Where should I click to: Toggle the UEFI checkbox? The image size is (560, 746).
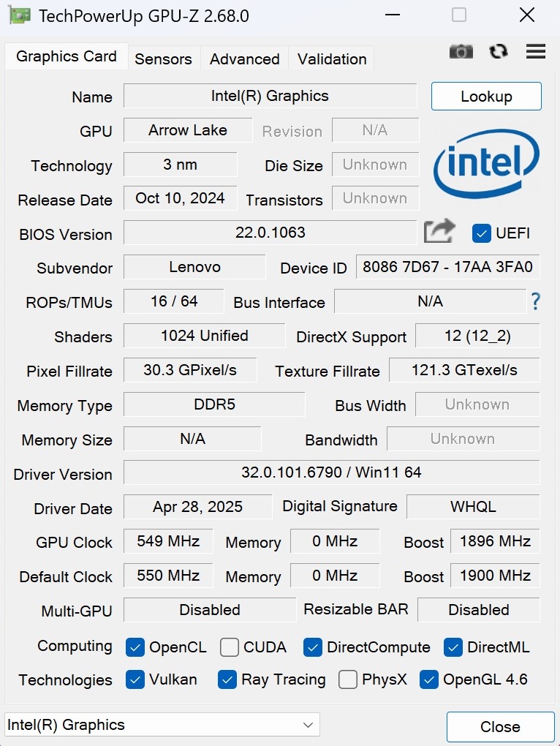[482, 233]
